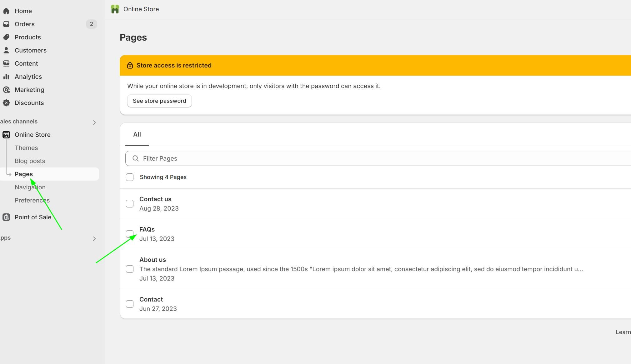The height and width of the screenshot is (364, 631).
Task: Open the Online Store sidebar section
Action: (33, 135)
